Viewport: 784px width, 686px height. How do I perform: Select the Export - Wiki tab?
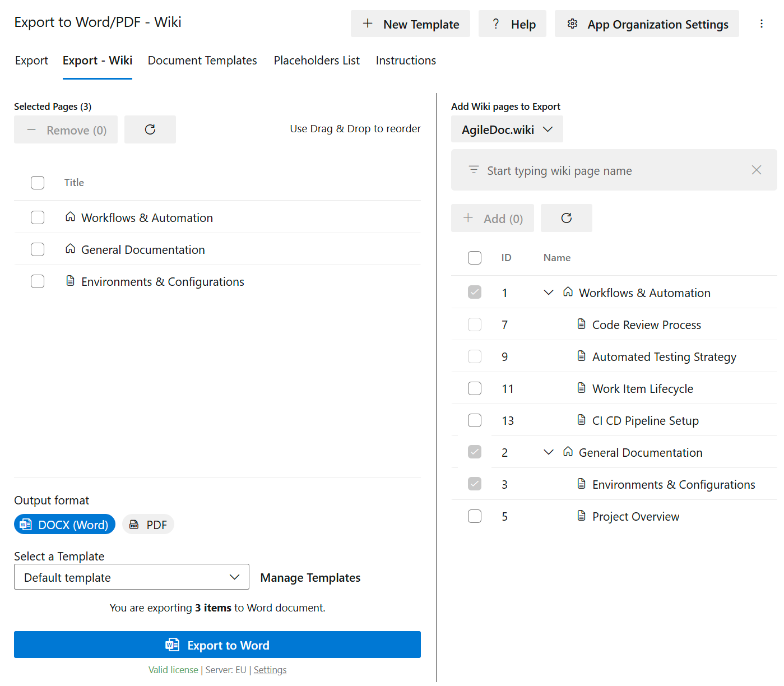98,61
